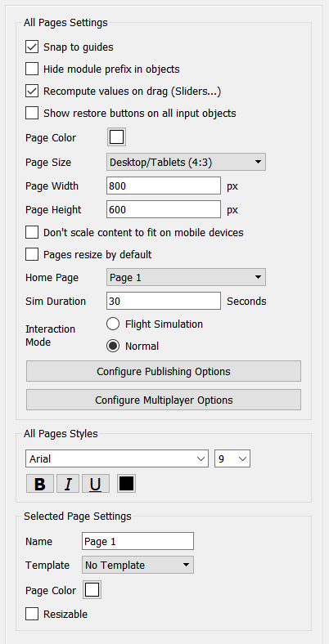
Task: Enable Hide module prefix in objects
Action: [32, 69]
